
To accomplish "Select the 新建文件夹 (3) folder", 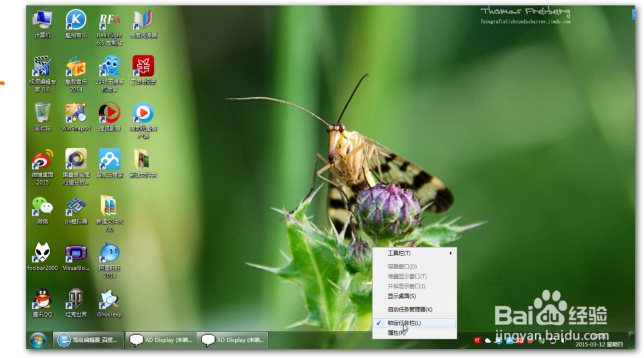I will tap(109, 214).
